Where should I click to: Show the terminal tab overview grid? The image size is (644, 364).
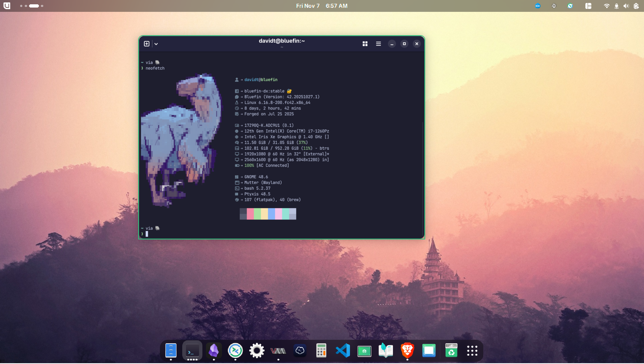pos(365,44)
